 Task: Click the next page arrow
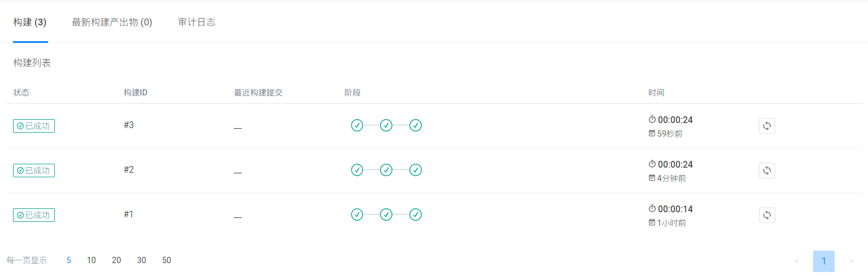point(852,261)
